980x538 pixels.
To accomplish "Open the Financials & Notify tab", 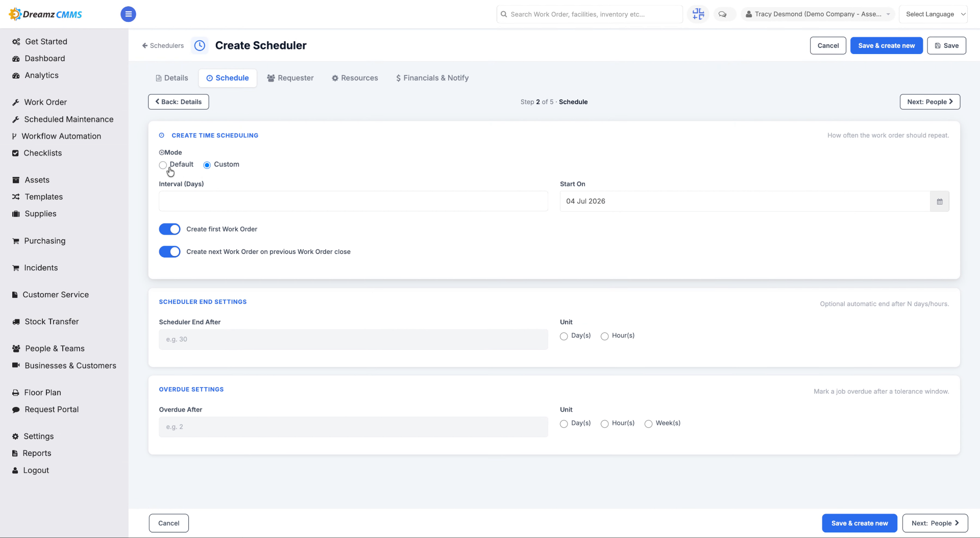I will pos(432,78).
